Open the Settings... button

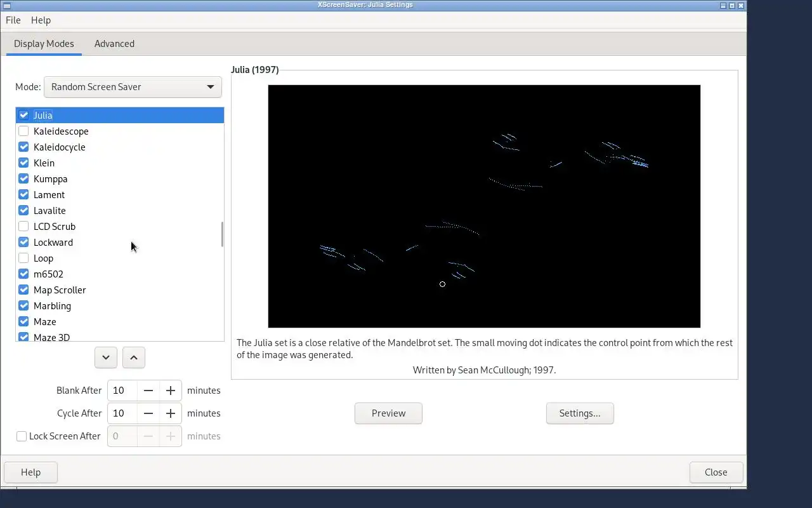(580, 413)
